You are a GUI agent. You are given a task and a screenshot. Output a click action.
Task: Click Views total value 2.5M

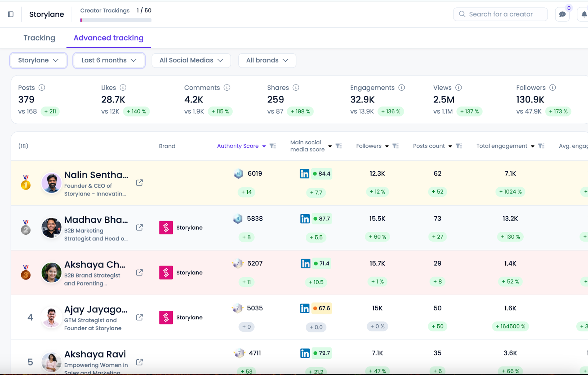coord(444,100)
